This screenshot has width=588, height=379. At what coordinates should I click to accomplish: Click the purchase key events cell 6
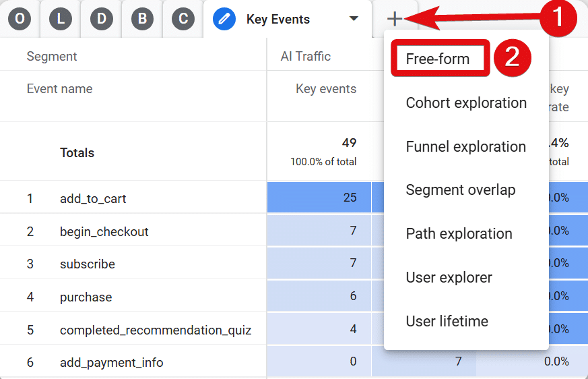tap(319, 296)
